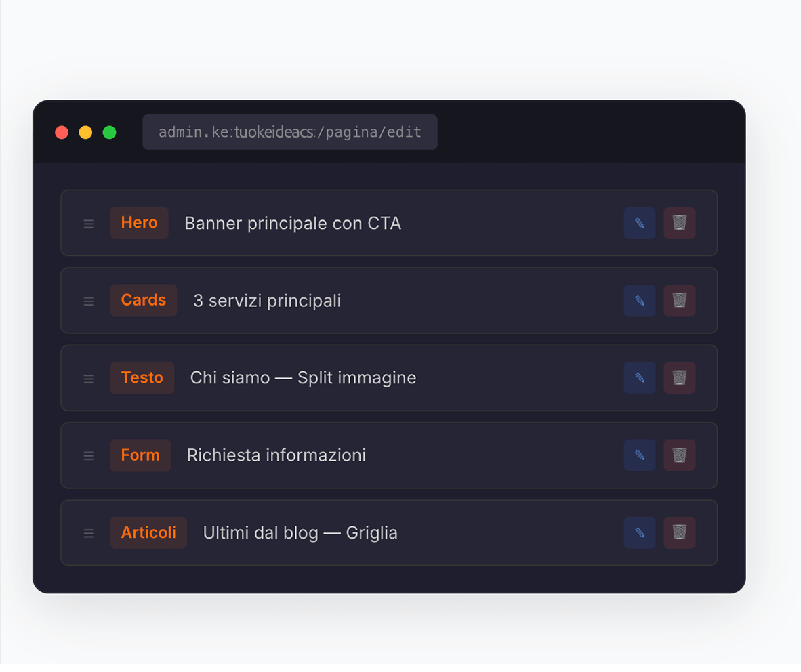Click the orange Hero badge
The image size is (801, 672).
point(139,223)
